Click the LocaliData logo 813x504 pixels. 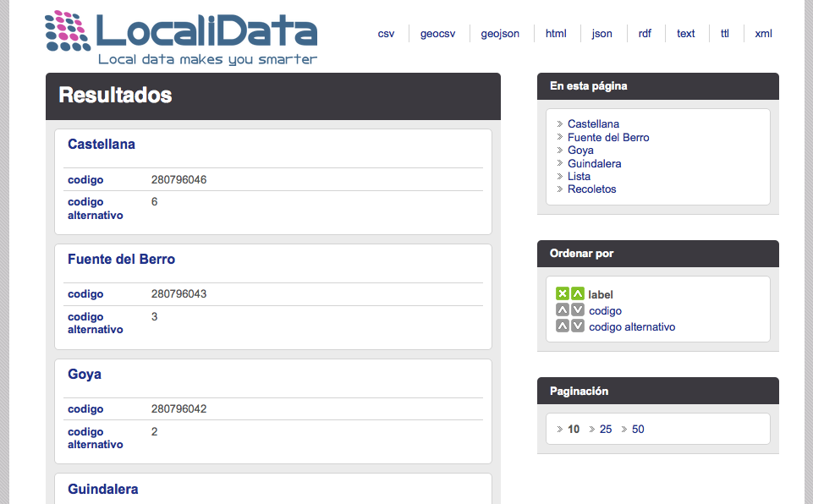click(x=181, y=38)
